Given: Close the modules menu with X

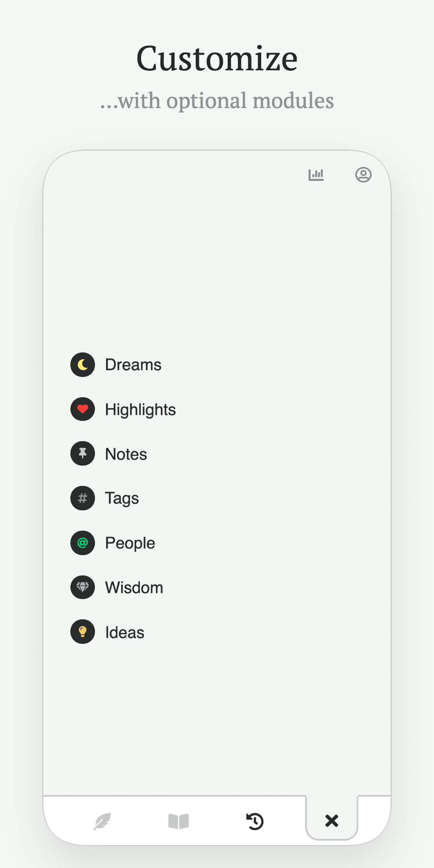Looking at the screenshot, I should click(x=332, y=821).
